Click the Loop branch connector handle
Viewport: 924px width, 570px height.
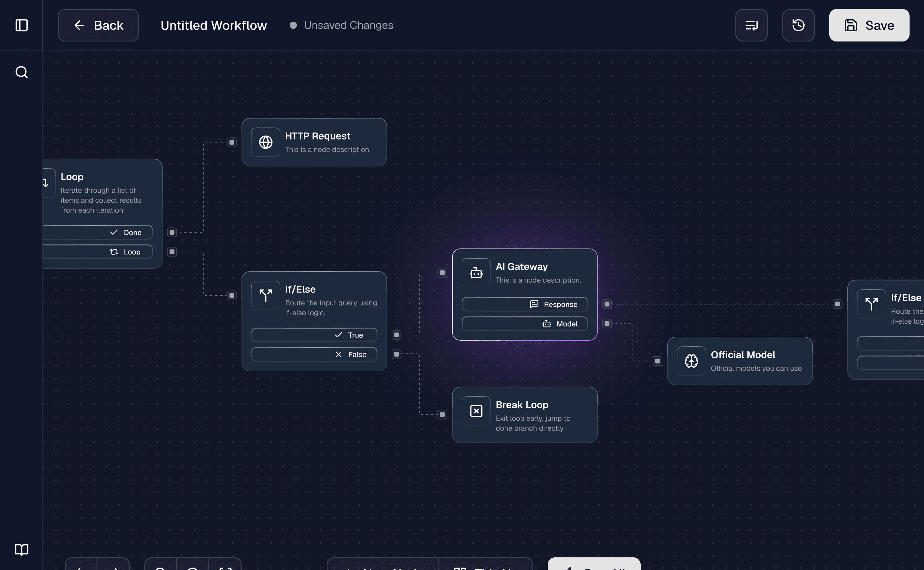click(172, 251)
